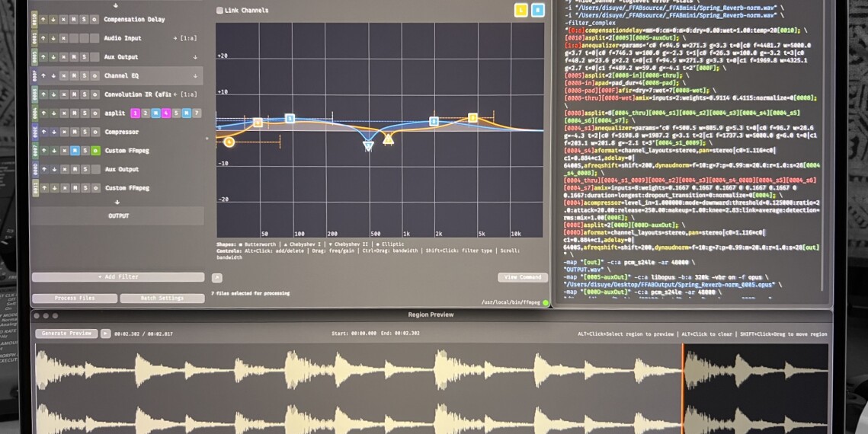Viewport: 868px width, 434px height.
Task: Remove the Channel EQ filter
Action: click(63, 76)
